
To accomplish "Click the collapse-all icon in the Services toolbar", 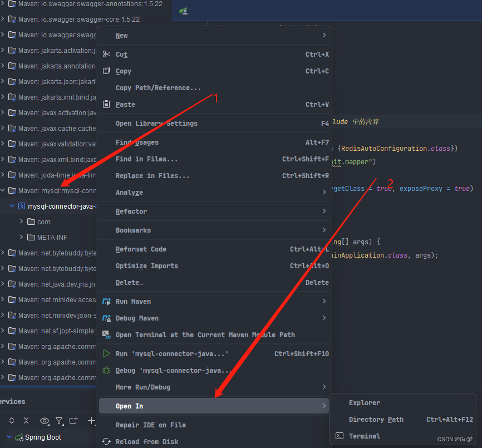I will pyautogui.click(x=26, y=421).
